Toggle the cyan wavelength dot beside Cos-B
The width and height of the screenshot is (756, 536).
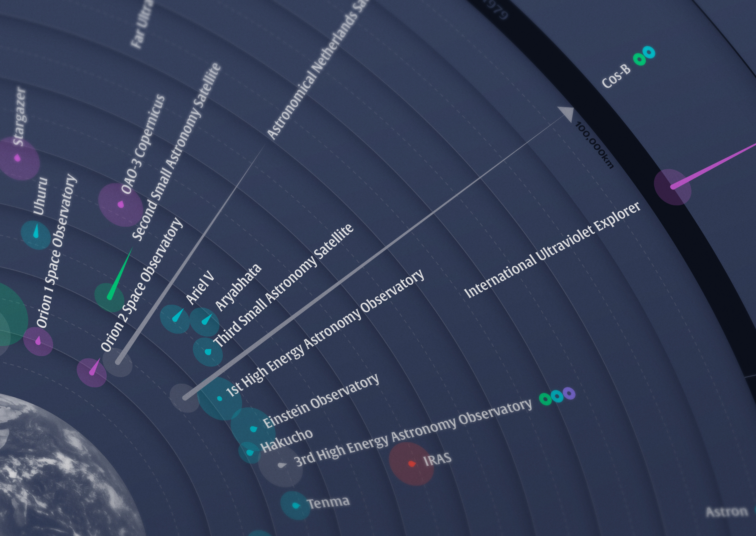pos(648,52)
